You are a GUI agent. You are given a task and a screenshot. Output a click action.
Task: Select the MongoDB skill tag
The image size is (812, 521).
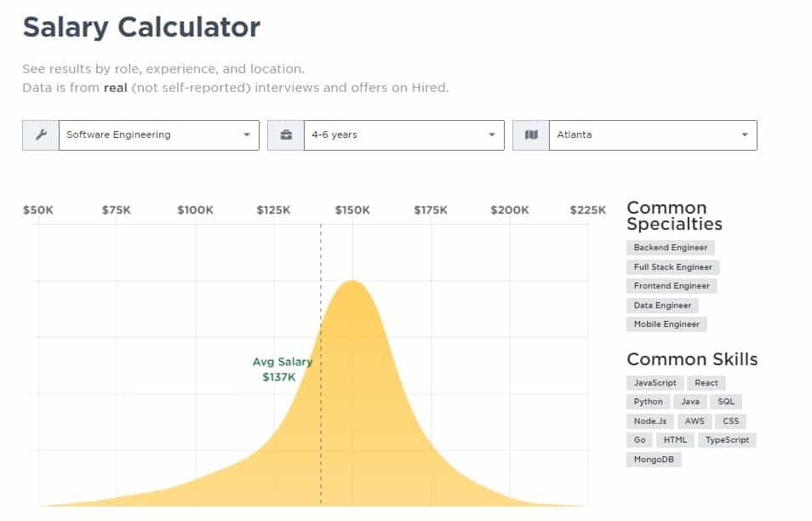tap(654, 460)
